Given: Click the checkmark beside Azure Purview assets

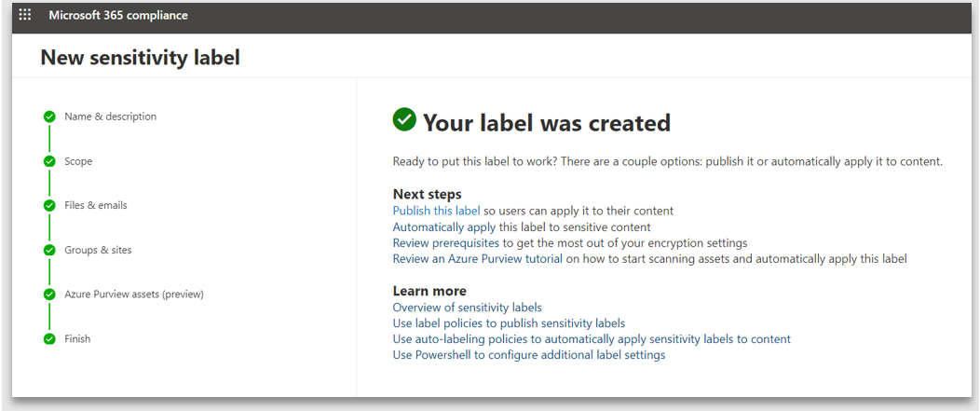Looking at the screenshot, I should point(49,295).
